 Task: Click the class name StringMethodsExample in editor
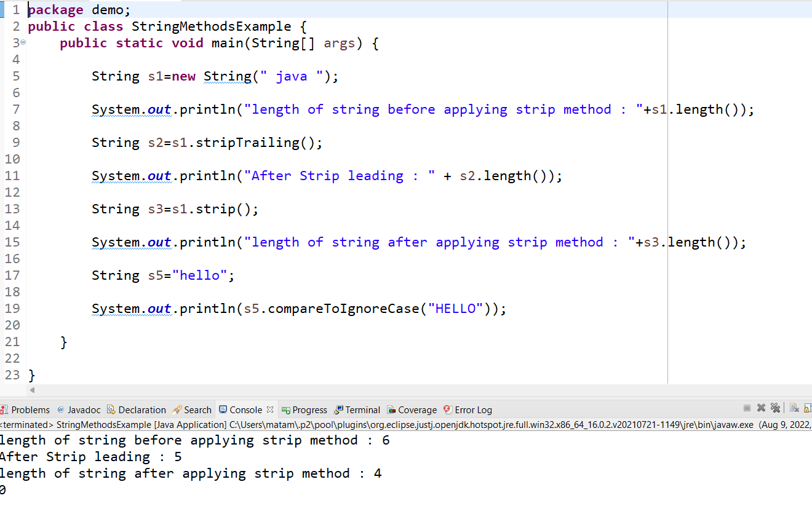[212, 26]
